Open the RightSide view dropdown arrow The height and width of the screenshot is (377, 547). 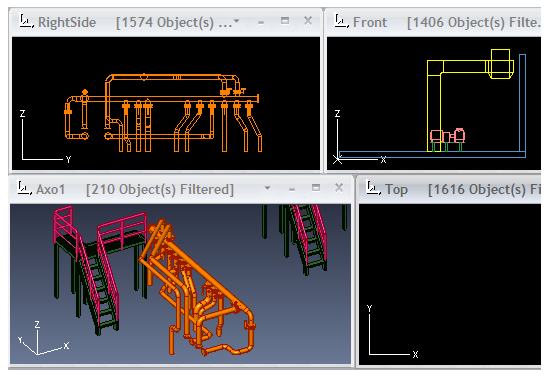(237, 21)
